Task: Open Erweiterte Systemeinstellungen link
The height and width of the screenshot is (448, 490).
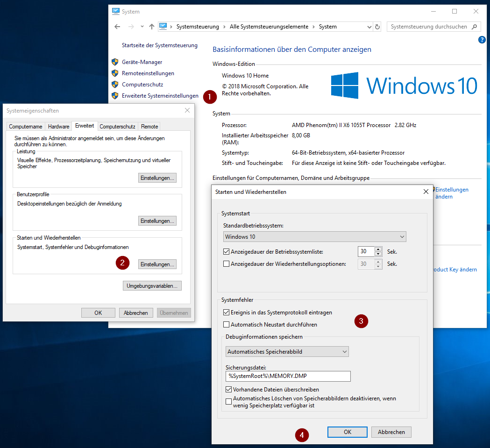Action: click(x=160, y=96)
